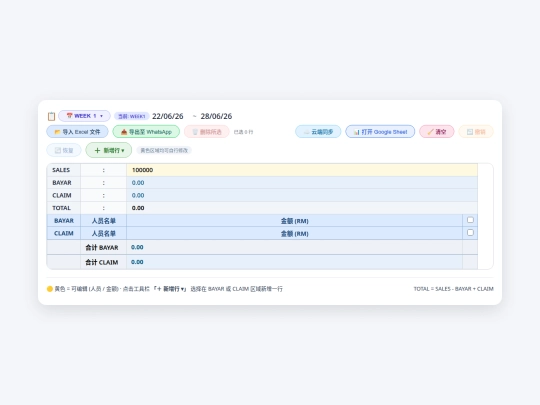Click the yellow legend dot in footer
Image resolution: width=540 pixels, height=405 pixels.
pyautogui.click(x=50, y=289)
